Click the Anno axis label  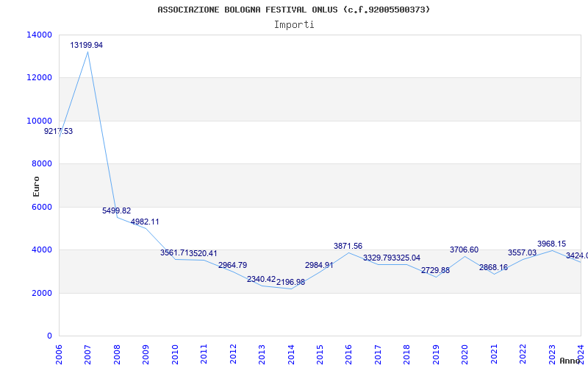570,361
